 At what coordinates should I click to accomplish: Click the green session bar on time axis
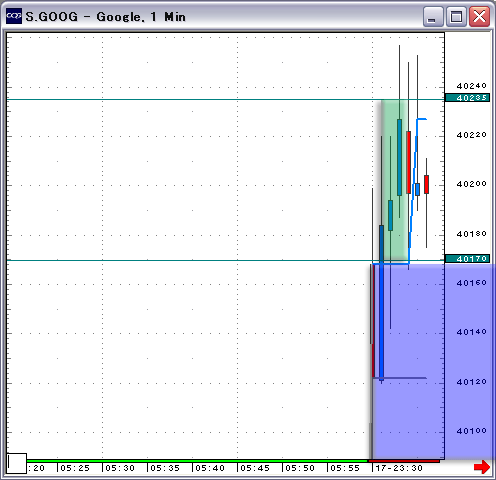point(197,461)
